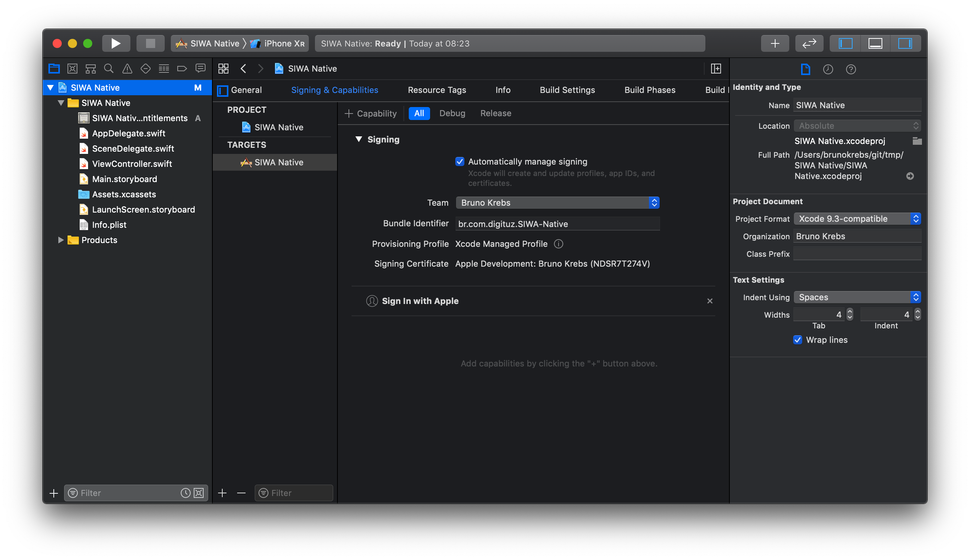The image size is (970, 560).
Task: Select the General tab
Action: click(x=246, y=89)
